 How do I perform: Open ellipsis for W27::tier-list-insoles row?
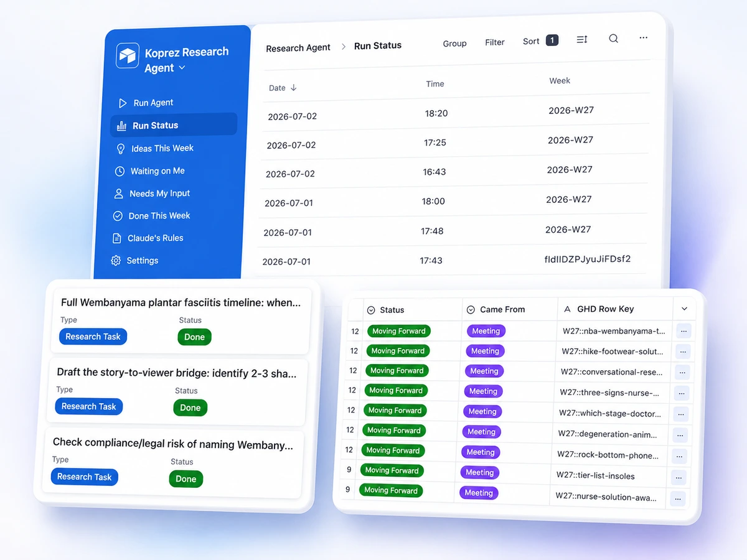679,477
